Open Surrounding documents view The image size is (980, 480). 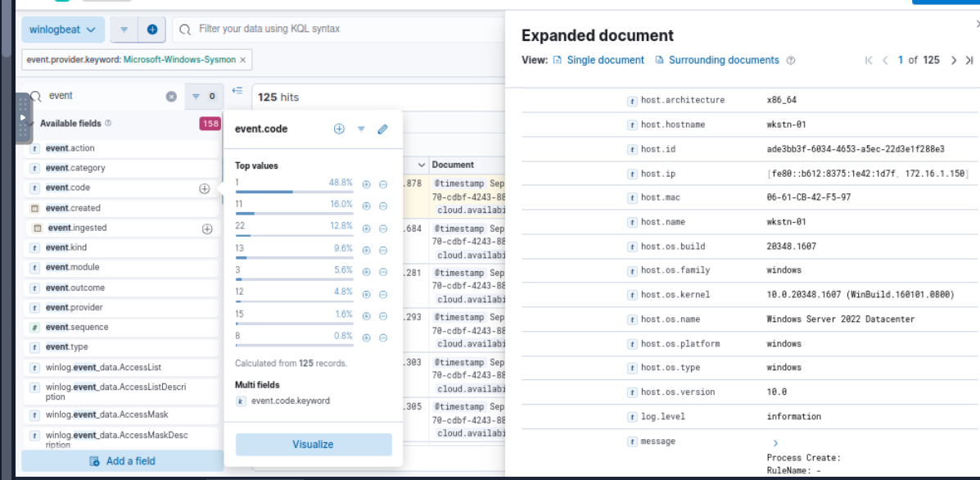[x=723, y=60]
